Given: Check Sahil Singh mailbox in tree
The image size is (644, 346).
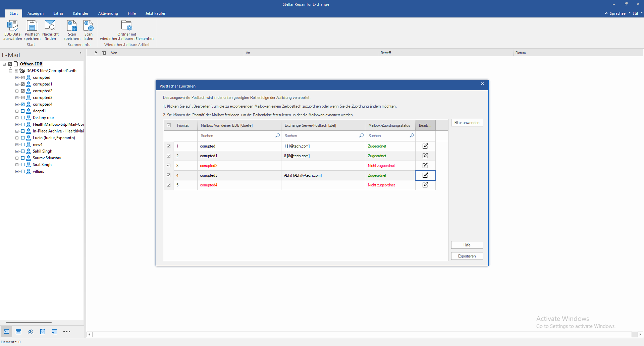Looking at the screenshot, I should point(23,151).
